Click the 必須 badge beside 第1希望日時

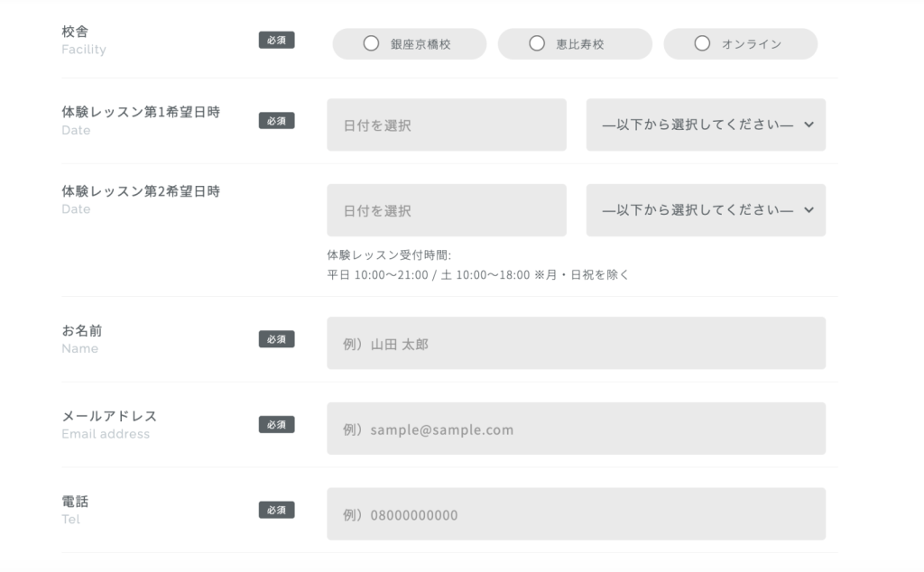[x=276, y=121]
